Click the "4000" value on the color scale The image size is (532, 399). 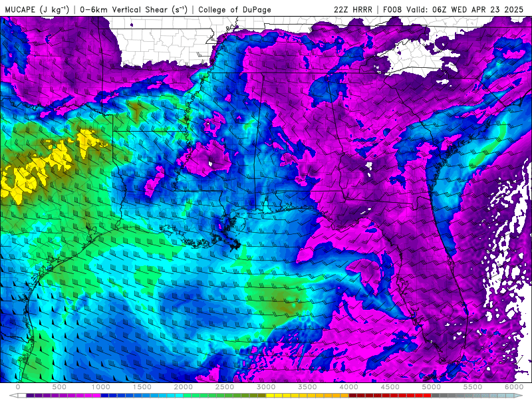pos(349,387)
